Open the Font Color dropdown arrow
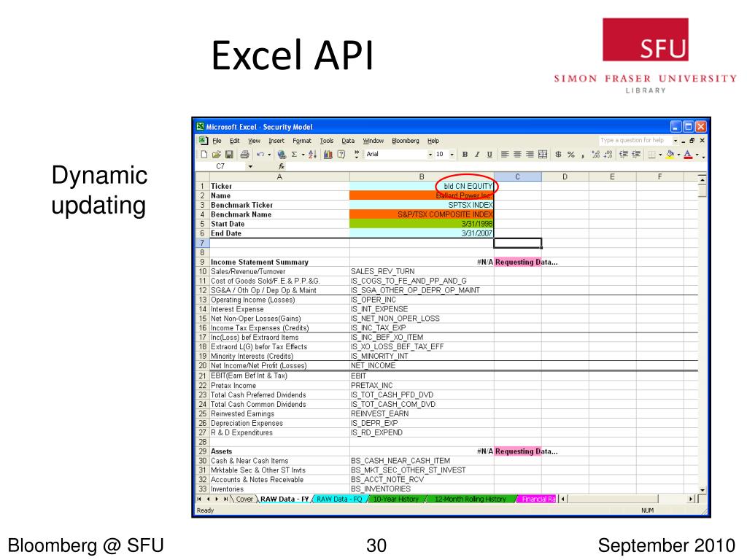Viewport: 747px width, 560px height. click(x=697, y=155)
